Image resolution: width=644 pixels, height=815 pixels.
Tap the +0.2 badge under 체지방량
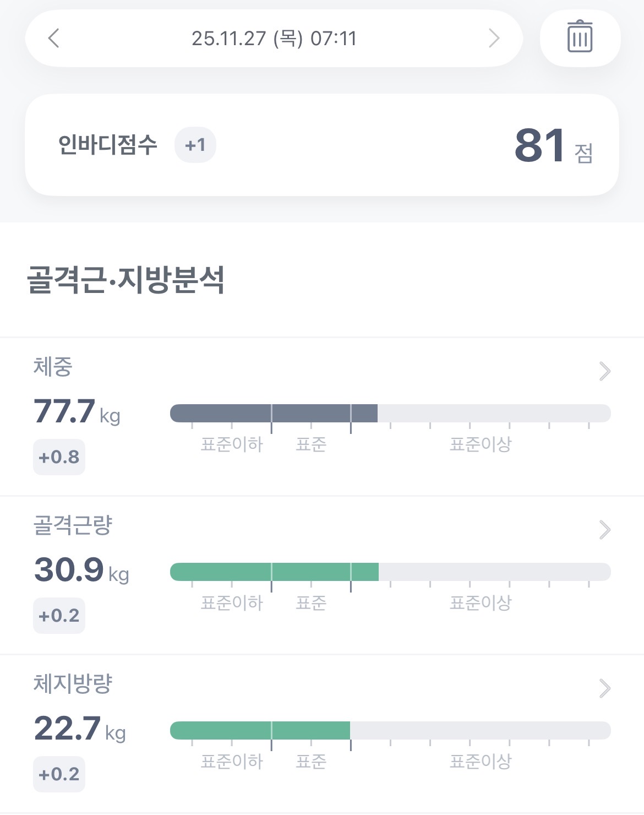(x=59, y=774)
